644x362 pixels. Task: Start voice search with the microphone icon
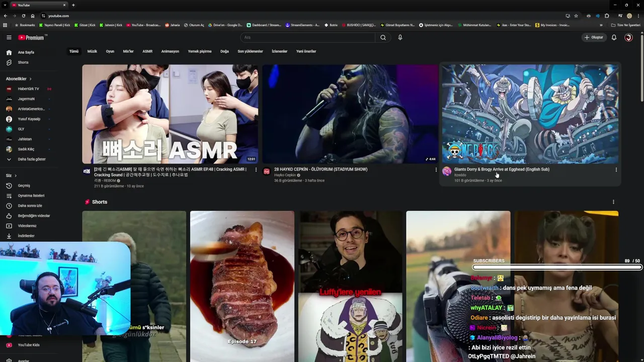tap(400, 37)
